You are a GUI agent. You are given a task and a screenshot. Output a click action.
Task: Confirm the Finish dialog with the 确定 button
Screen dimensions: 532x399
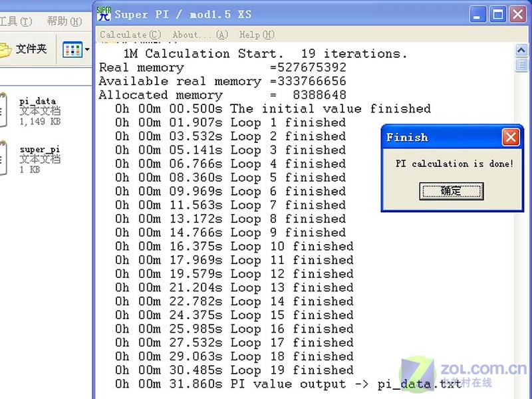[x=451, y=191]
